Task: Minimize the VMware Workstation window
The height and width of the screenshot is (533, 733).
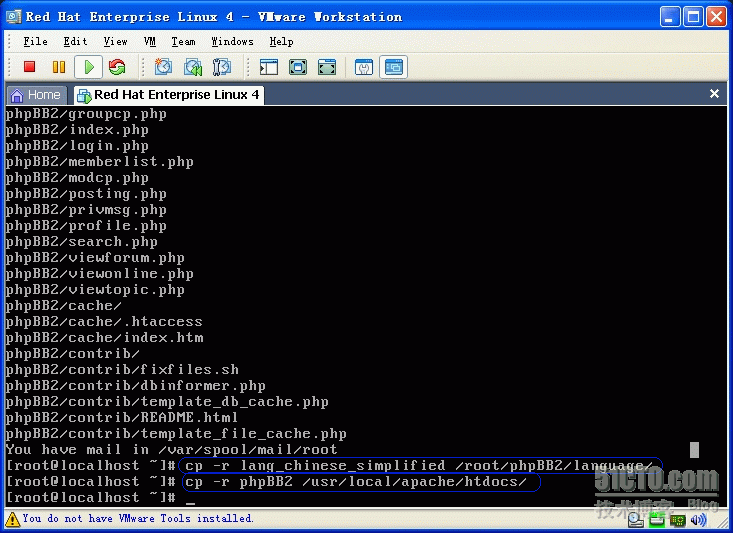Action: (670, 17)
